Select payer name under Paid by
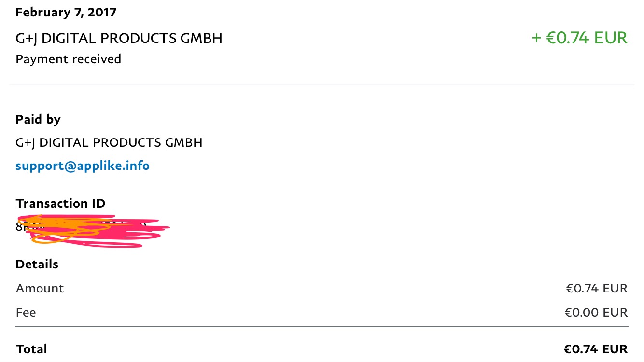 [109, 143]
